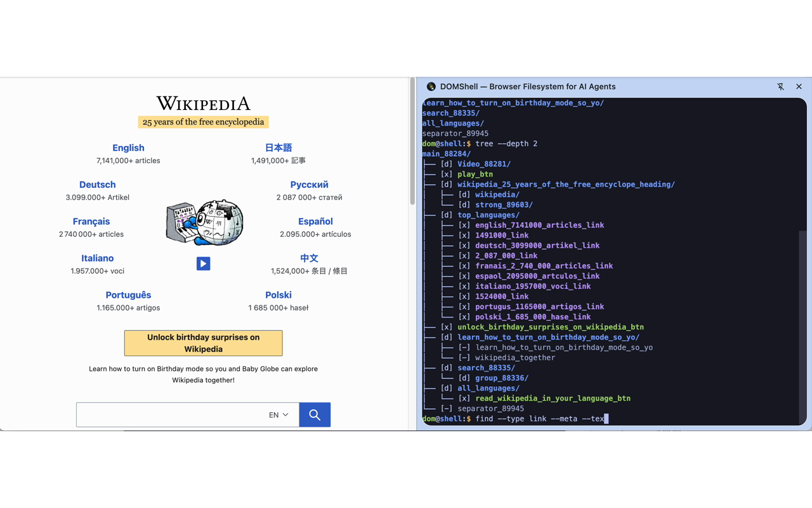Image resolution: width=812 pixels, height=508 pixels.
Task: Click Unlock birthday surprises on Wikipedia button
Action: tap(203, 343)
